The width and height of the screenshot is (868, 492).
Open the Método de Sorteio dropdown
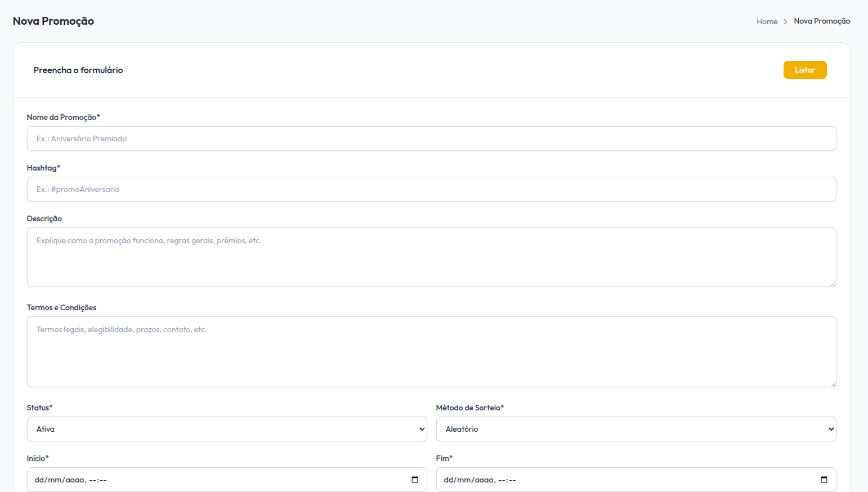636,429
